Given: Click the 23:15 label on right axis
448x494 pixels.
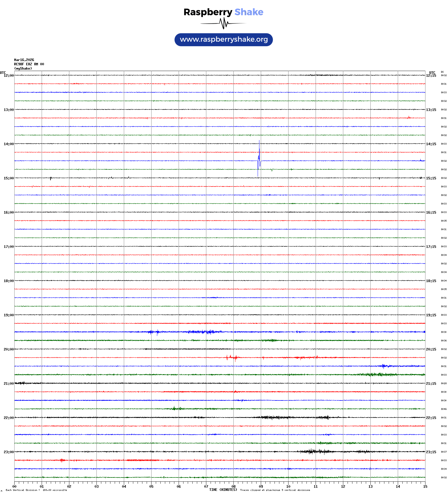Looking at the screenshot, I should pos(431,452).
